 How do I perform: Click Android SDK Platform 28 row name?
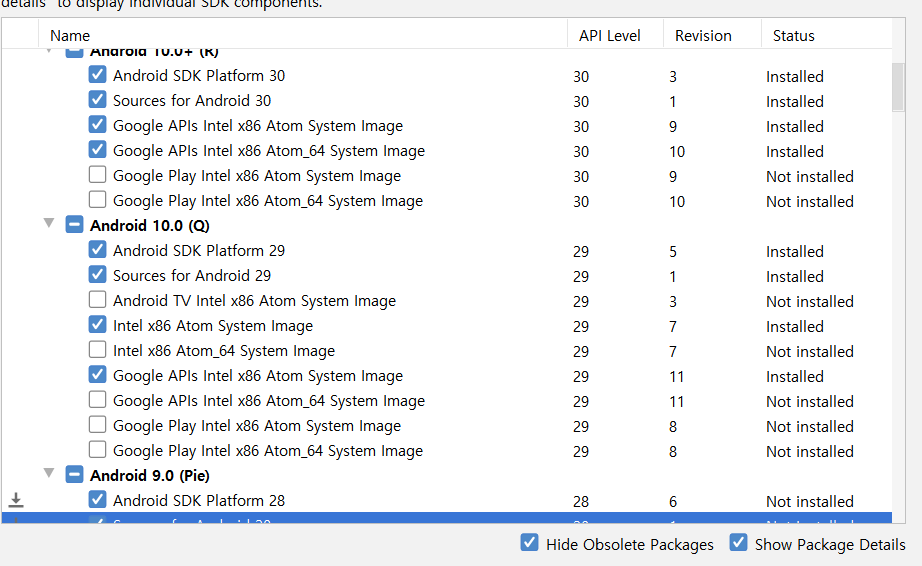(199, 501)
